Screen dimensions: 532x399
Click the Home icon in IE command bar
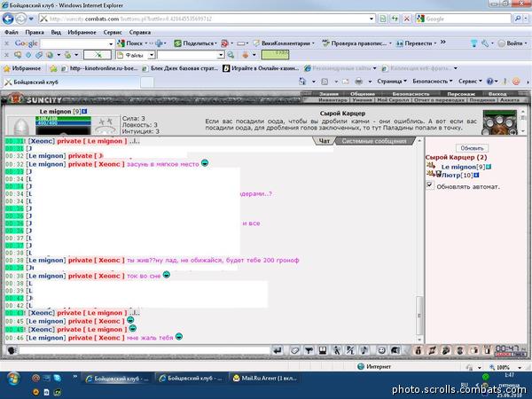coord(302,82)
